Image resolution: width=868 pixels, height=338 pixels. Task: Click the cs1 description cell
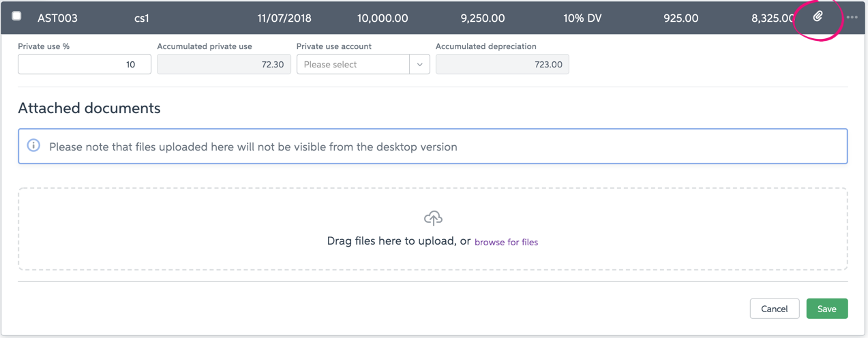[x=142, y=18]
